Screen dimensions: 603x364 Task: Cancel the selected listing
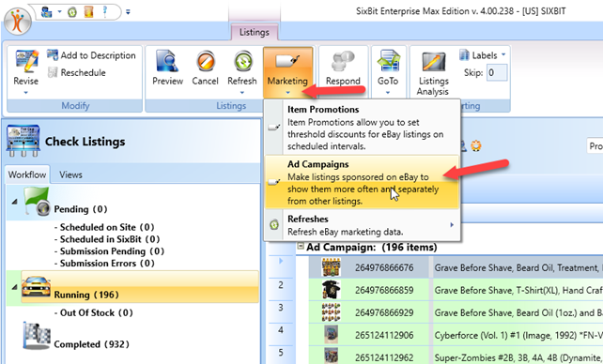click(x=205, y=68)
